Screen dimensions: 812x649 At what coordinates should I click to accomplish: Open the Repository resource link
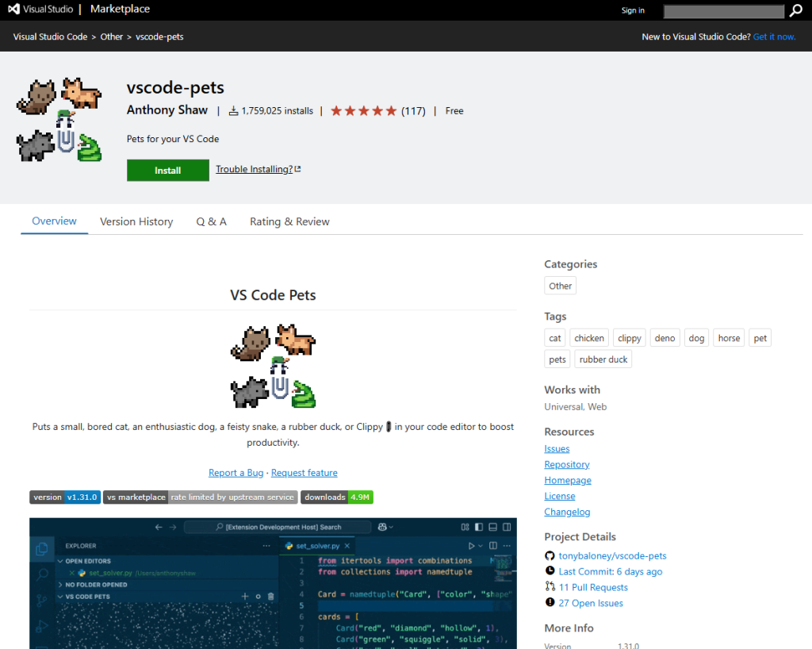click(x=566, y=465)
